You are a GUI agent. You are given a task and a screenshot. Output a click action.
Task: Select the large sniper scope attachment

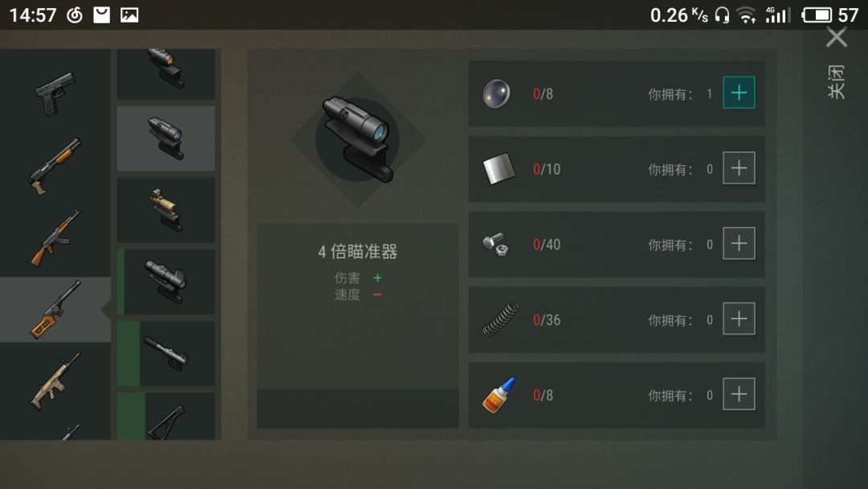[x=166, y=281]
